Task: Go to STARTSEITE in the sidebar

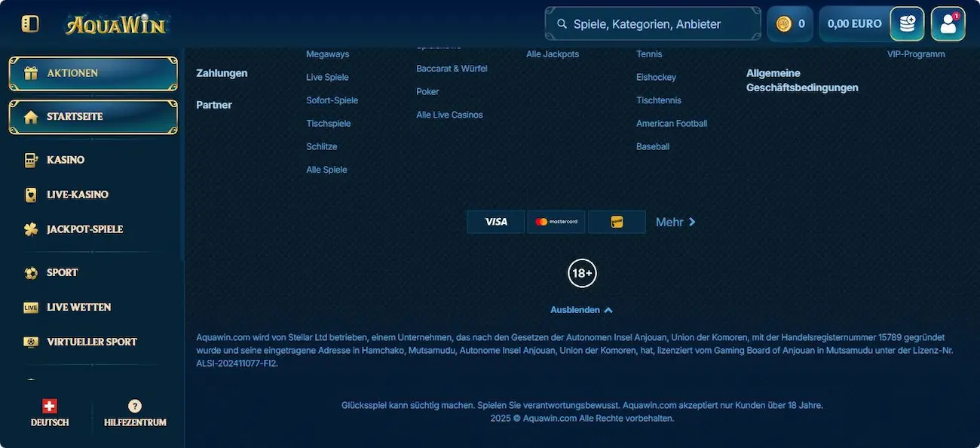Action: coord(93,117)
